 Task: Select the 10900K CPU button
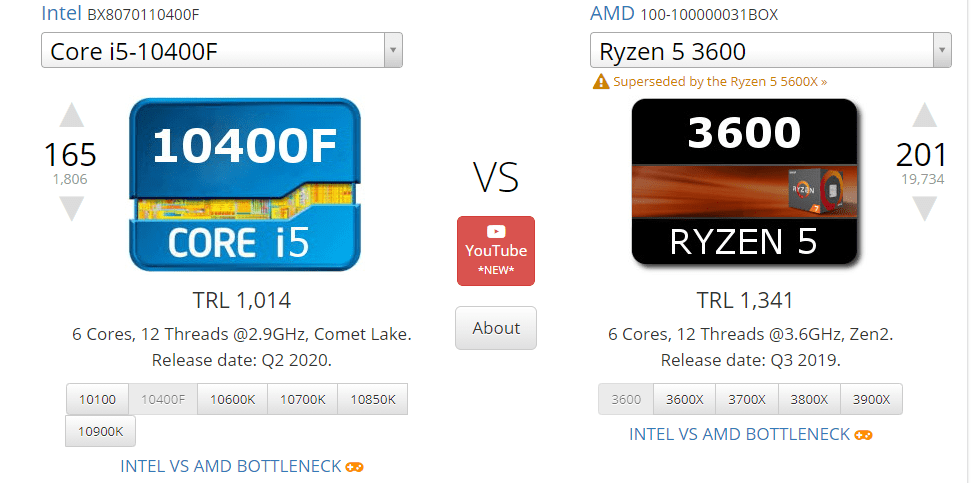100,431
